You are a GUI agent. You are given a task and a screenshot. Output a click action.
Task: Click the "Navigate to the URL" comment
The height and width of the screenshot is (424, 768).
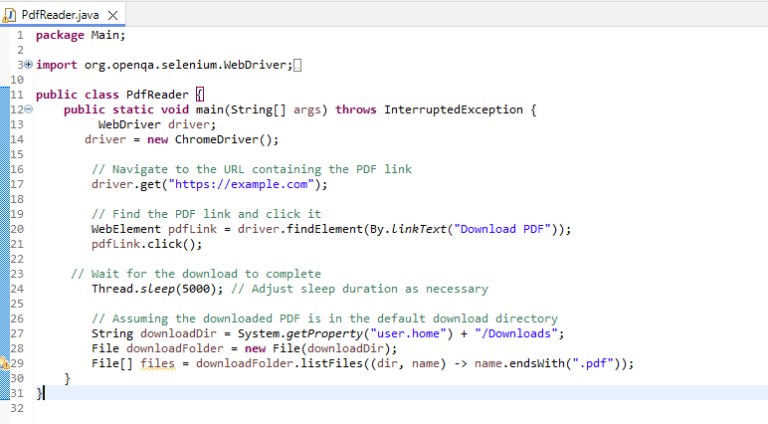click(251, 169)
